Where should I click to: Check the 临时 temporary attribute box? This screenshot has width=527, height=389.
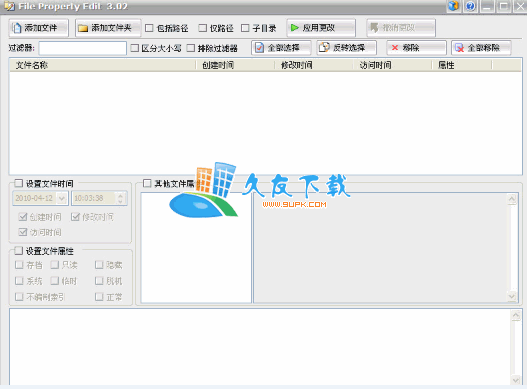coord(54,281)
